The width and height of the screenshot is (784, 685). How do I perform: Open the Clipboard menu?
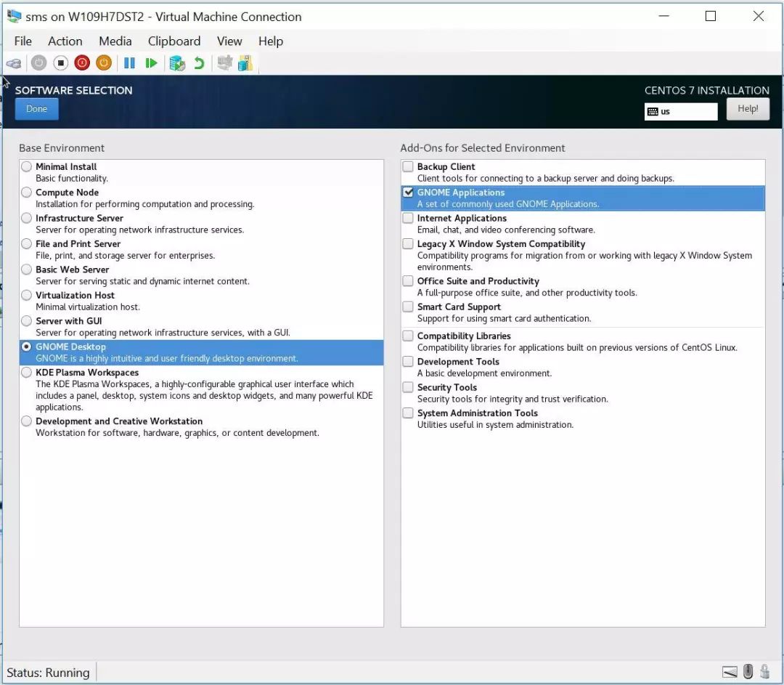174,41
